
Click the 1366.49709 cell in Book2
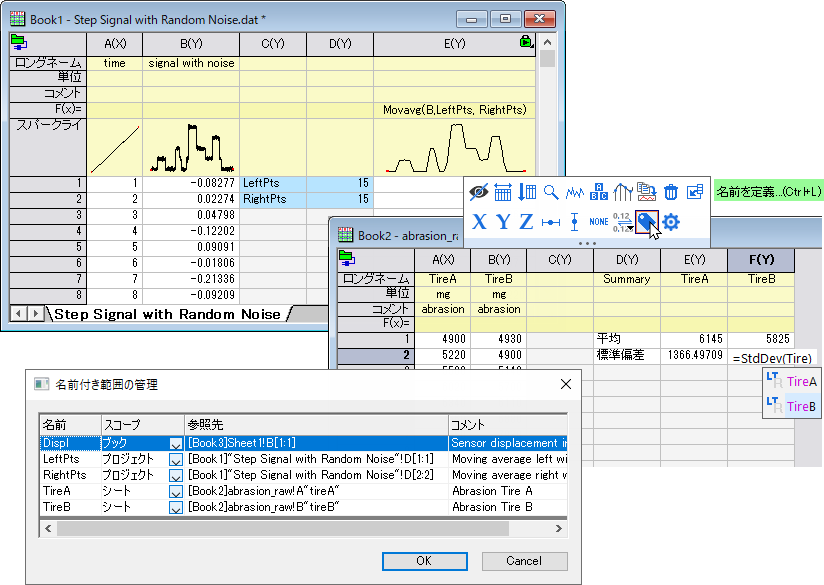[694, 355]
